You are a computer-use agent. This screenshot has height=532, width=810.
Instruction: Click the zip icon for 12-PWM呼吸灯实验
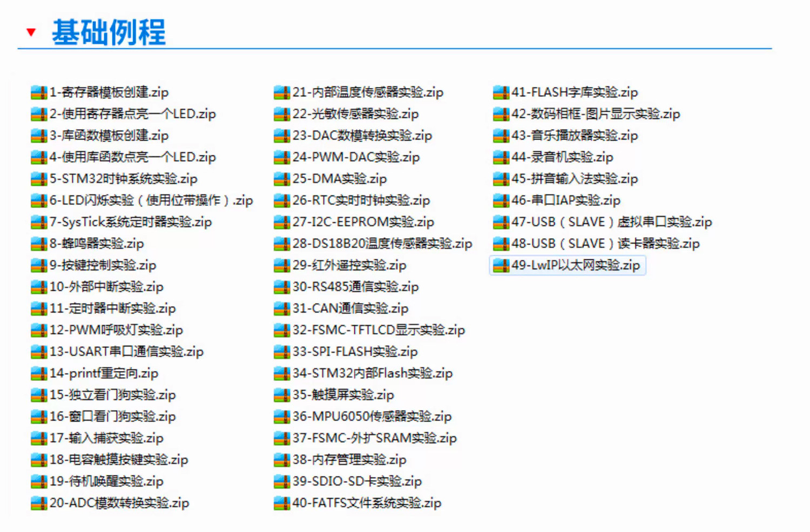(x=39, y=331)
